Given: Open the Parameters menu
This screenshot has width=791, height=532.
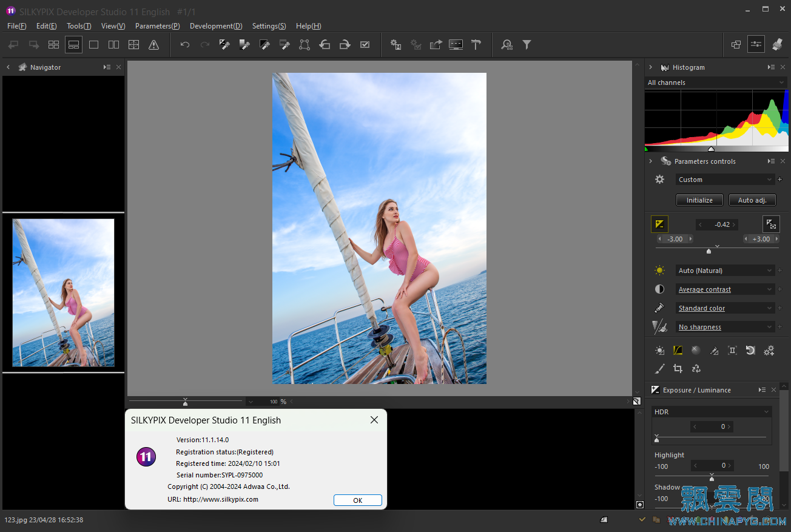Looking at the screenshot, I should pos(158,26).
